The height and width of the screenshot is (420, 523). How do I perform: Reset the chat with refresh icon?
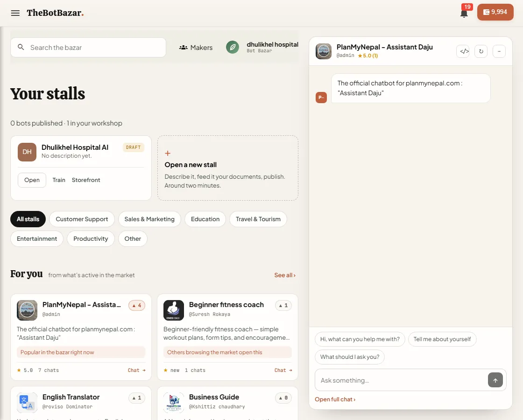pyautogui.click(x=481, y=51)
